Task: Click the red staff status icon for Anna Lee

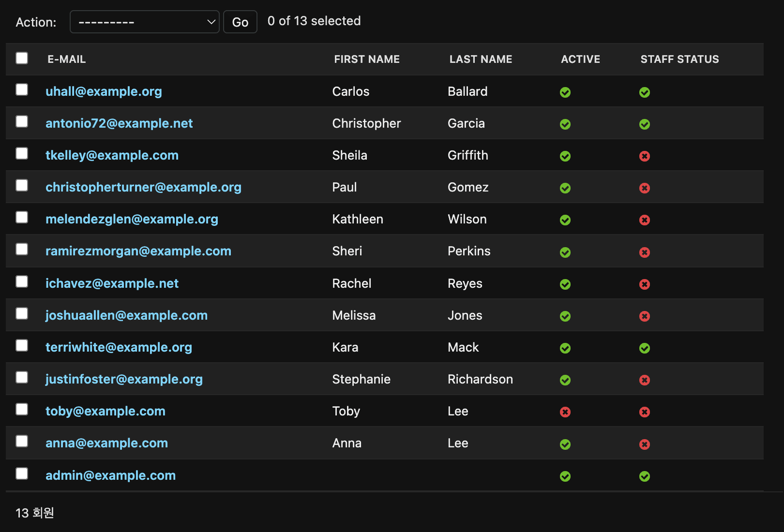Action: tap(645, 444)
